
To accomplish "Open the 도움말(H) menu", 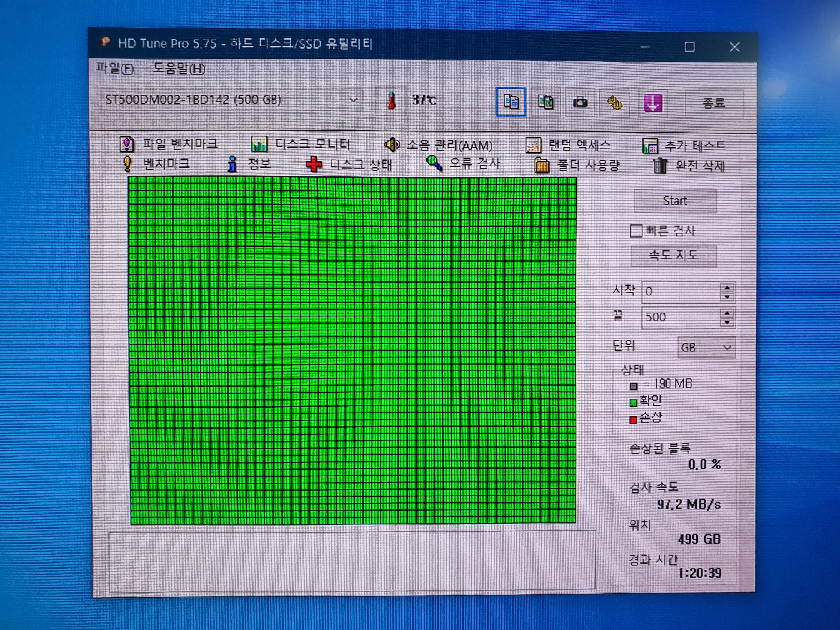I will [x=179, y=69].
